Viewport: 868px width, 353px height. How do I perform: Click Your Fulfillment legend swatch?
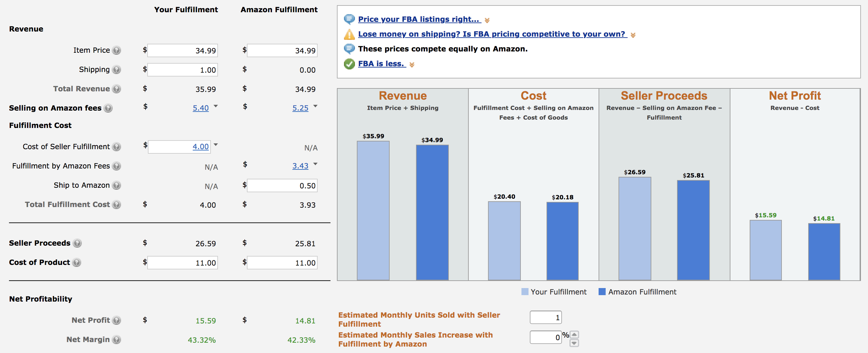525,292
